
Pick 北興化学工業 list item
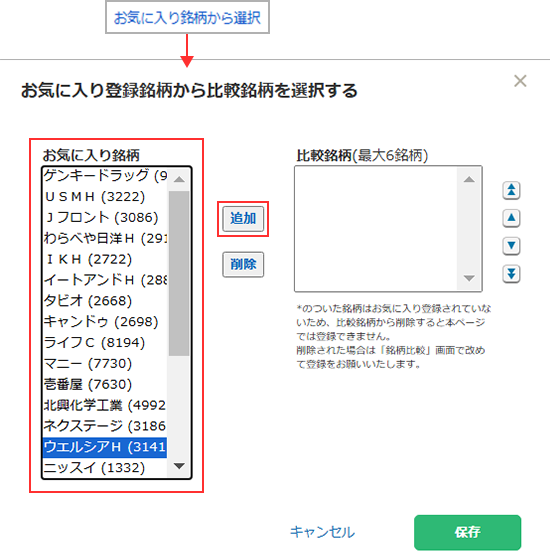(x=105, y=405)
